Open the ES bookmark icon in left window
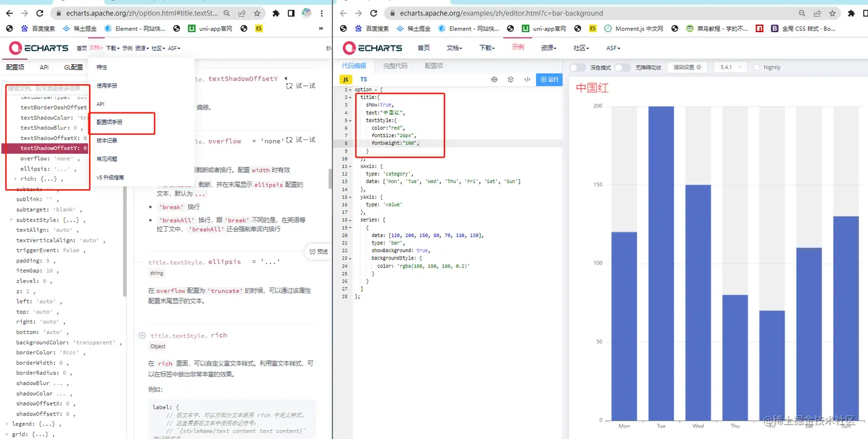The height and width of the screenshot is (439, 868). click(x=259, y=28)
